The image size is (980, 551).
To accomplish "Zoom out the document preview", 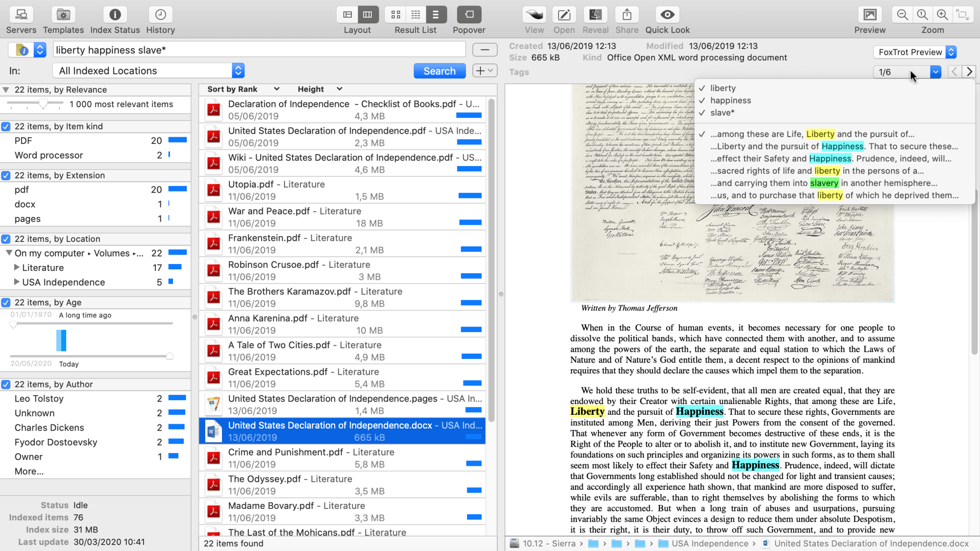I will 902,15.
